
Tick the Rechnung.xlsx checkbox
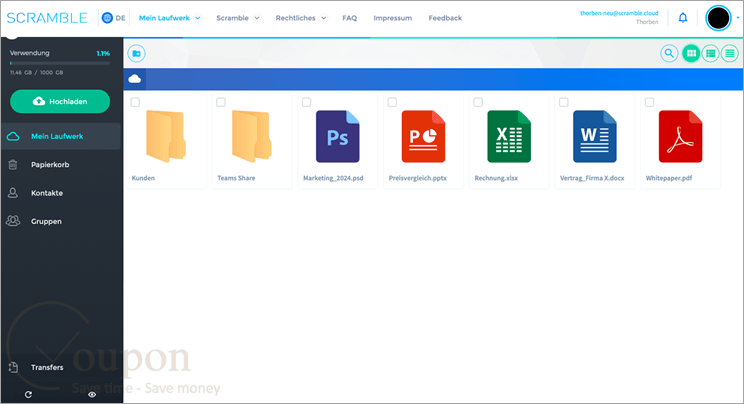click(478, 102)
